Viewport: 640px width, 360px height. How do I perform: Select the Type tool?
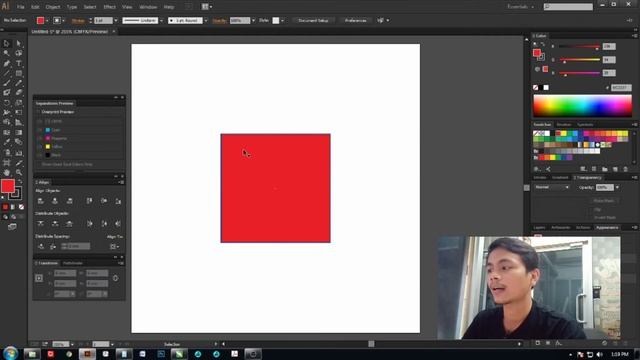pyautogui.click(x=18, y=63)
